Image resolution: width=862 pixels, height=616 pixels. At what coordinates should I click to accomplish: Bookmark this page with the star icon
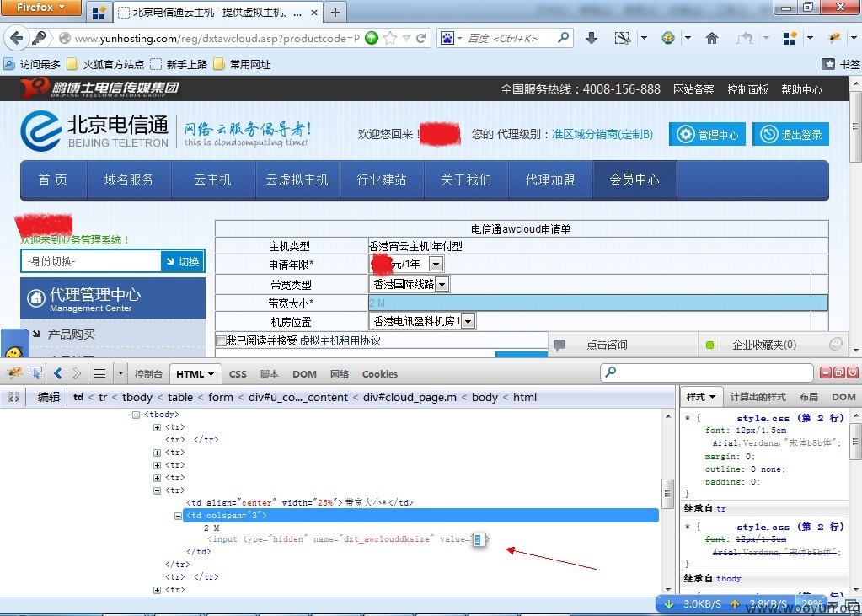tap(390, 38)
